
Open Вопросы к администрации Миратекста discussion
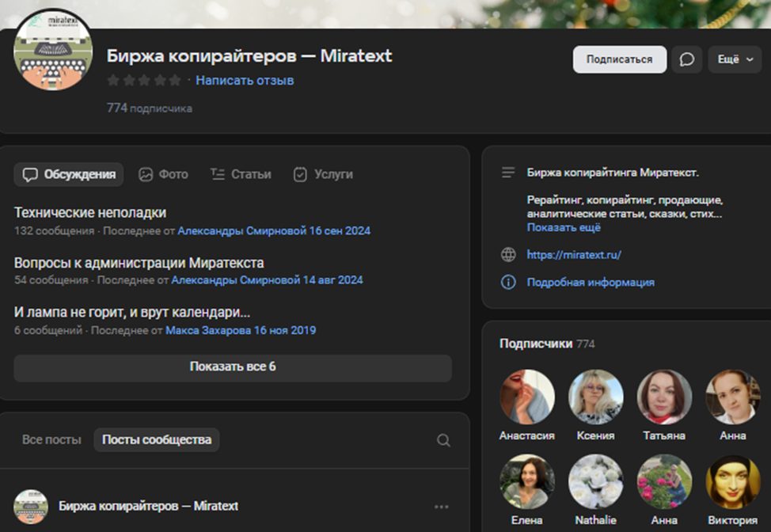coord(139,263)
